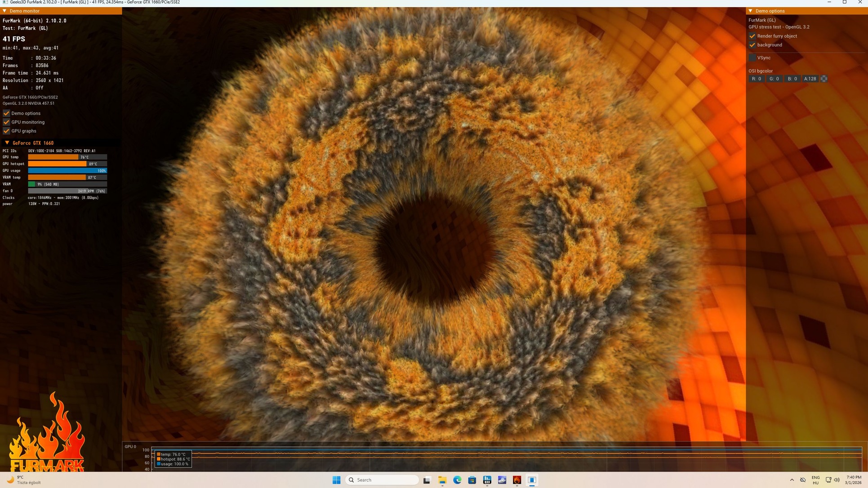Screen dimensions: 868x488
Task: Collapse the GeForce GTX 1660 section
Action: [7, 143]
